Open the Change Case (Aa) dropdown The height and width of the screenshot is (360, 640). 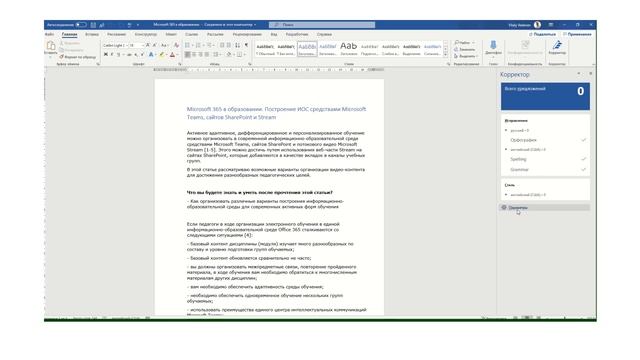click(164, 45)
